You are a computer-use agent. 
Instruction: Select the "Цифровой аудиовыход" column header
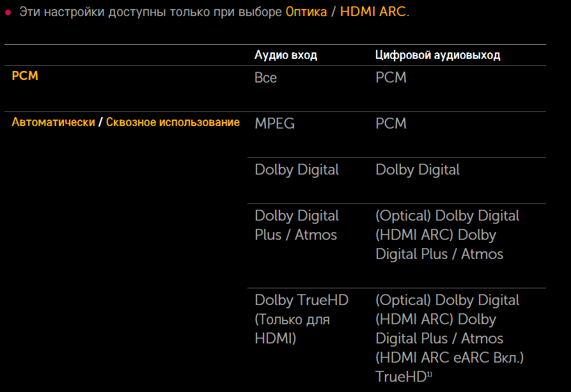pos(437,55)
